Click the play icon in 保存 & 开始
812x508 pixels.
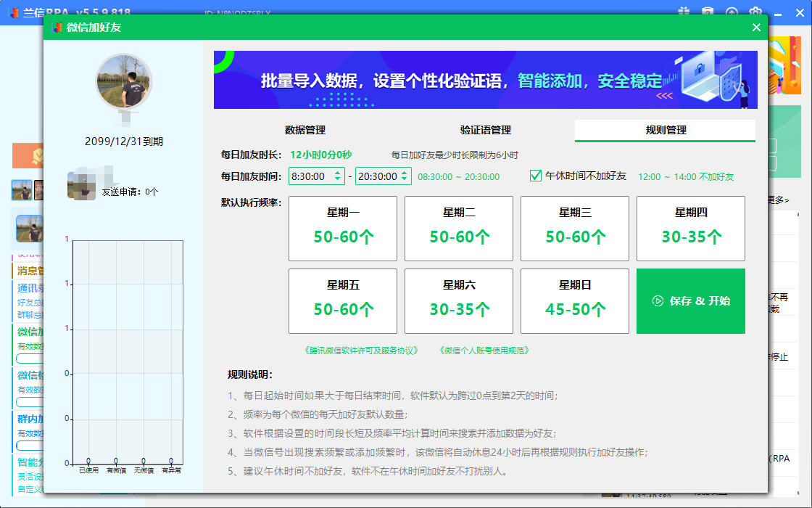point(658,301)
